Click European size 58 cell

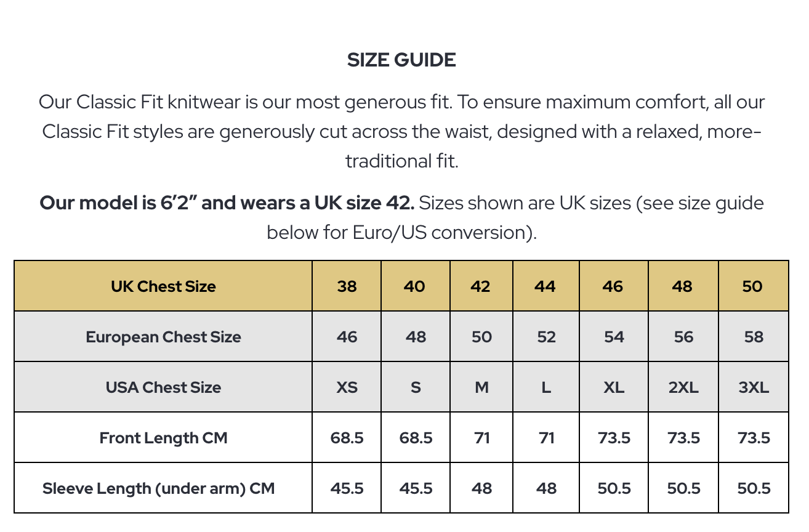[753, 337]
